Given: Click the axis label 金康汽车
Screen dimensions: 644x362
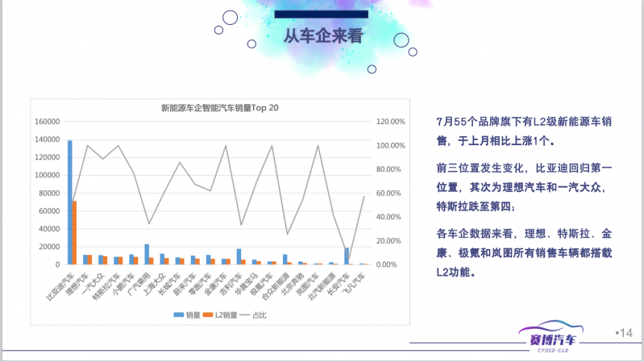Looking at the screenshot, I should pyautogui.click(x=216, y=284).
